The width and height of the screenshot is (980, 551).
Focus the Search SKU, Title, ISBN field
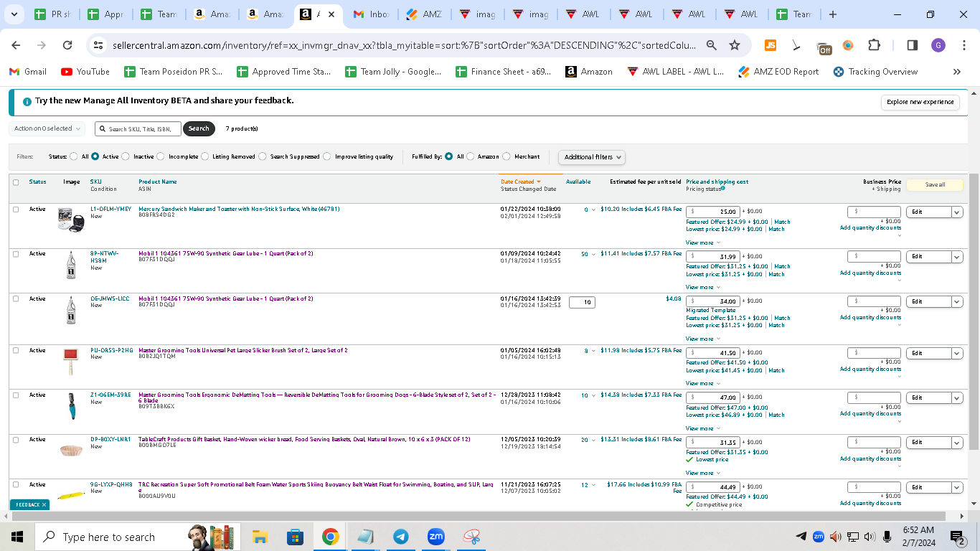click(x=138, y=129)
